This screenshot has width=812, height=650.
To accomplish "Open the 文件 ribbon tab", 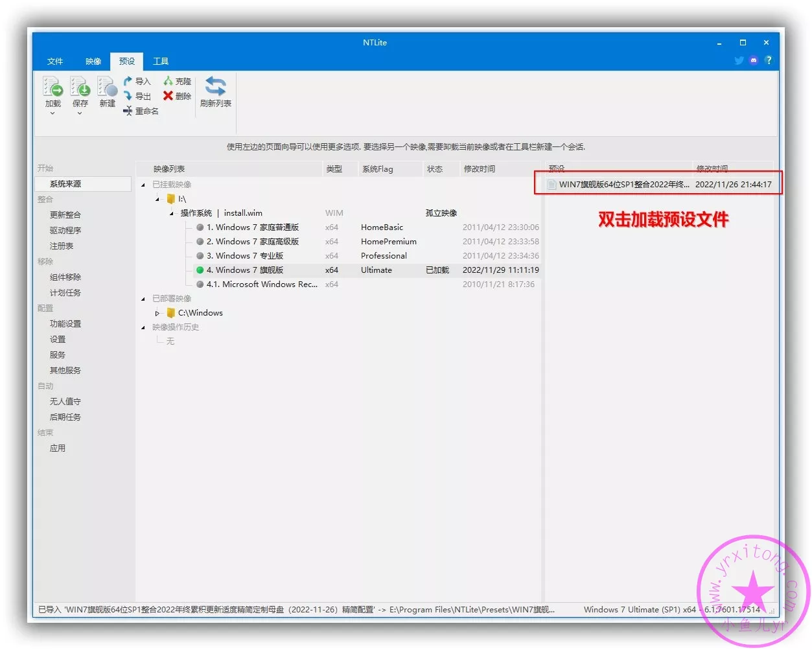I will pos(55,61).
